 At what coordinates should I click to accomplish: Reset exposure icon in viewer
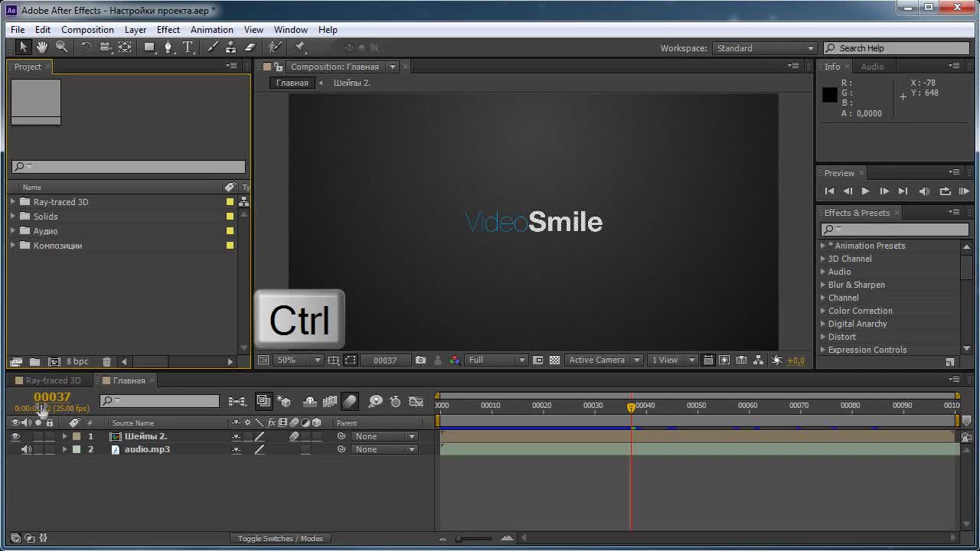777,360
